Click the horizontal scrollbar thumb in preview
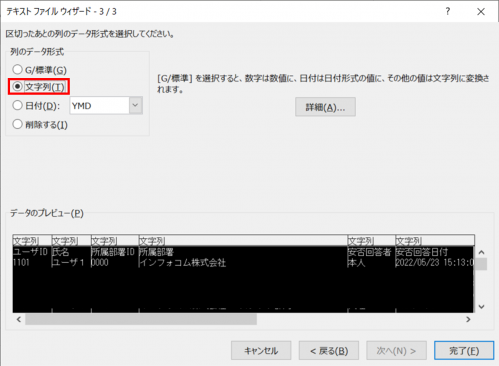The width and height of the screenshot is (499, 366). (x=141, y=319)
